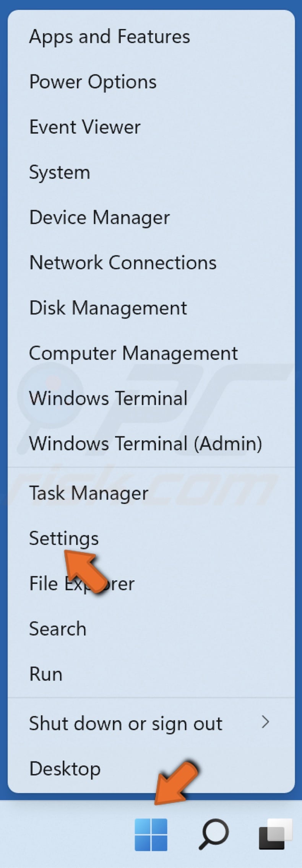Start Windows Terminal
The image size is (302, 868).
point(108,398)
